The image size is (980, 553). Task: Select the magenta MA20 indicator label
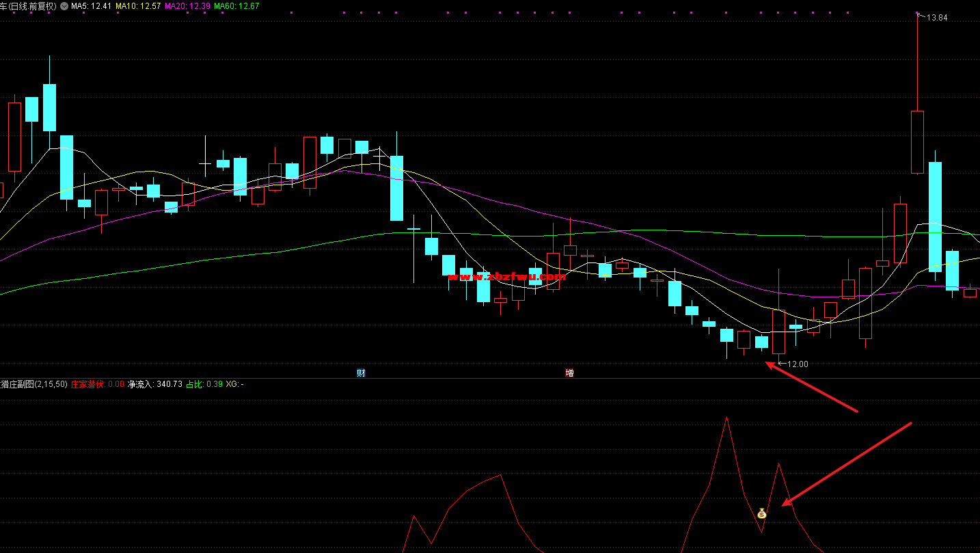(187, 6)
